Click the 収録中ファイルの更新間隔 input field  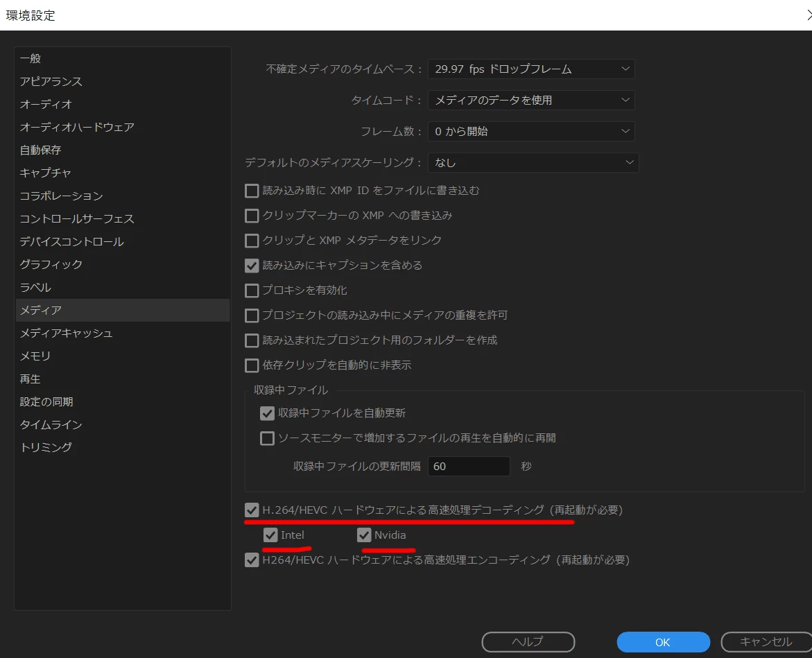469,467
